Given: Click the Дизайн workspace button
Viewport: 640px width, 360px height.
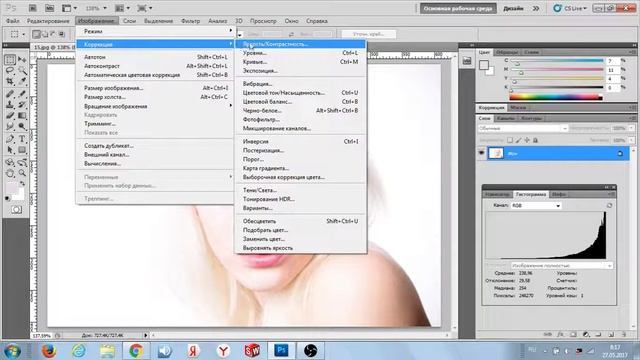Looking at the screenshot, I should (x=513, y=8).
